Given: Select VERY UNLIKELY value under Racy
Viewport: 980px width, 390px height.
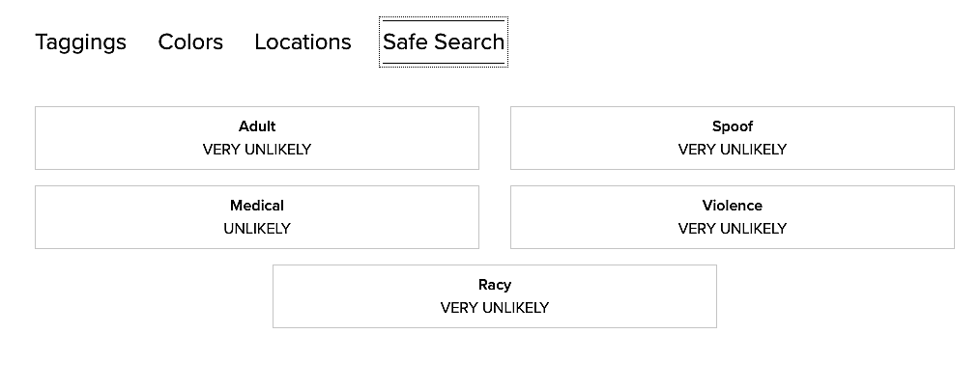Looking at the screenshot, I should point(494,308).
